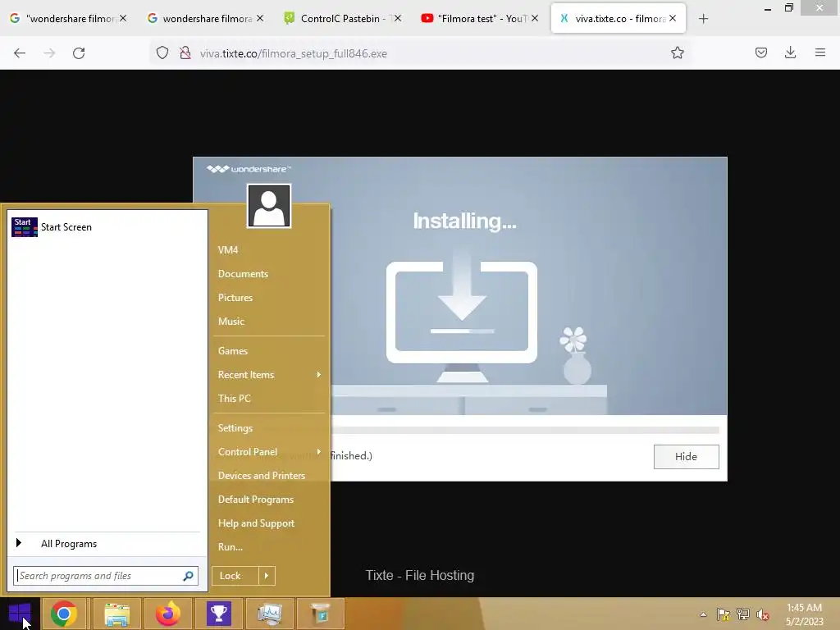
Task: Click the Windows Start button in taskbar
Action: (20, 614)
